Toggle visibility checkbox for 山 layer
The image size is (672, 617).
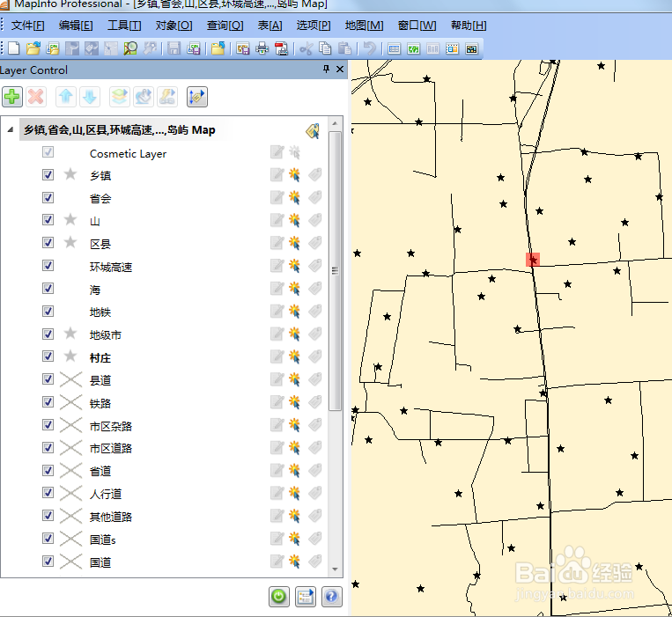[x=48, y=220]
